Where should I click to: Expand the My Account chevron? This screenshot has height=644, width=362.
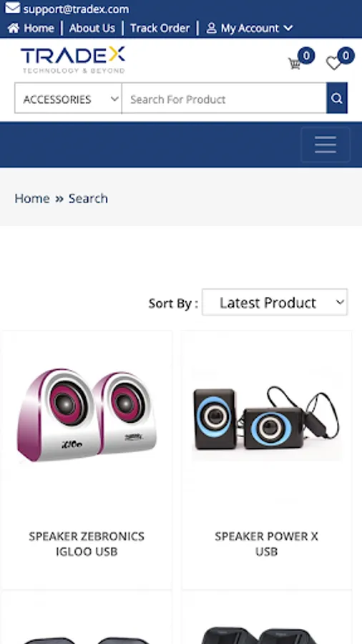point(288,28)
